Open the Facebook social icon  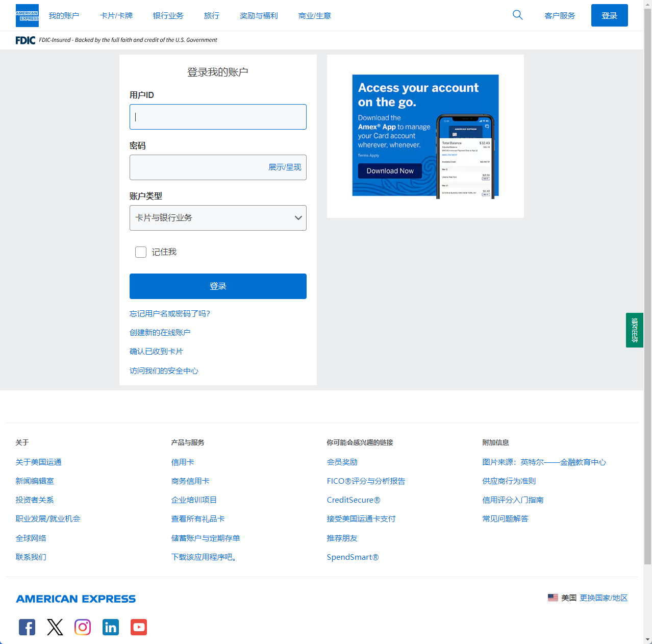click(x=27, y=627)
